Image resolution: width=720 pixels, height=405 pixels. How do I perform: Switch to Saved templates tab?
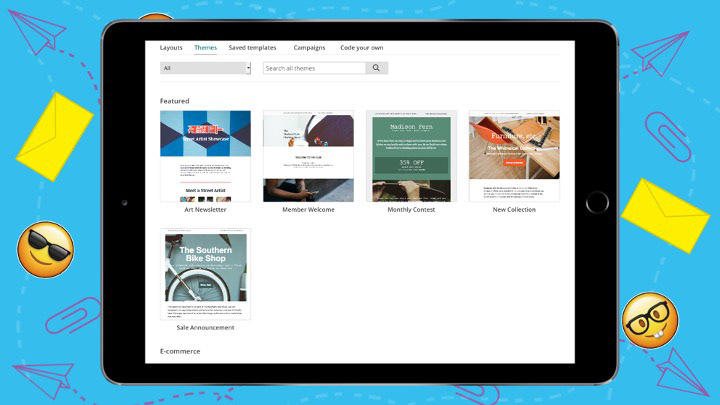253,48
